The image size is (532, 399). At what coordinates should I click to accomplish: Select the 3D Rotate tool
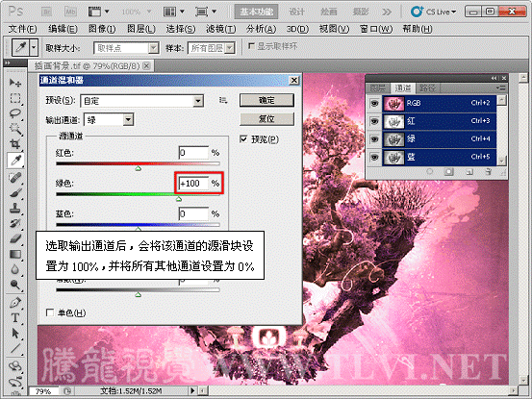pyautogui.click(x=15, y=366)
